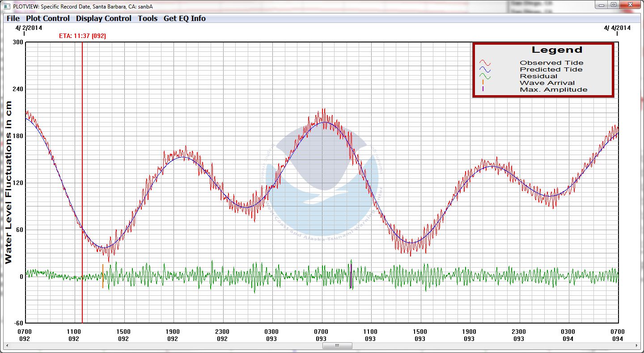This screenshot has height=353, width=644.
Task: Click the 'ETA: 11:37 (092)' label
Action: 82,36
